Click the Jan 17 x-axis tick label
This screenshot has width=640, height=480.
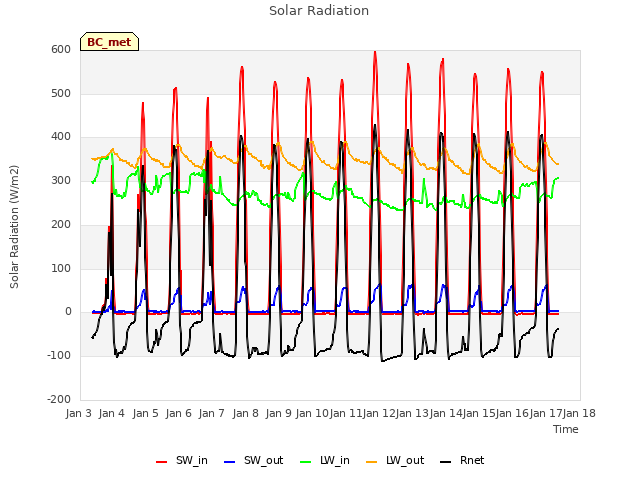(x=546, y=413)
